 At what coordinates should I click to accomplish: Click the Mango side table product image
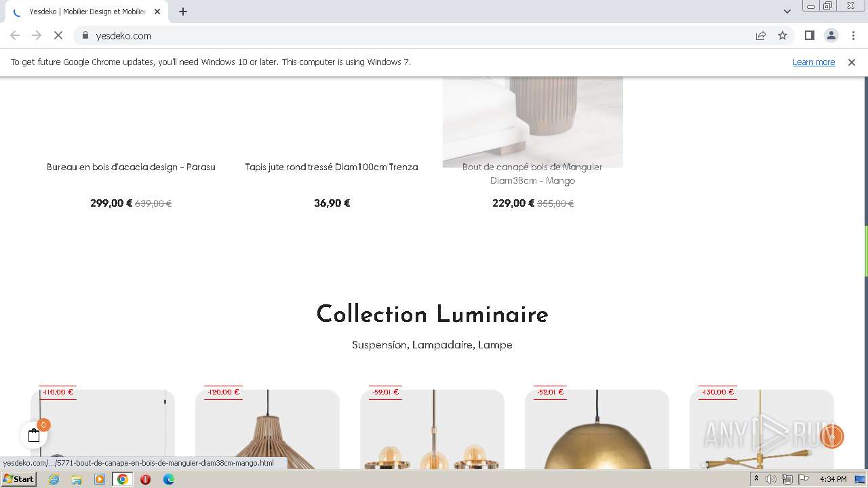tap(532, 122)
